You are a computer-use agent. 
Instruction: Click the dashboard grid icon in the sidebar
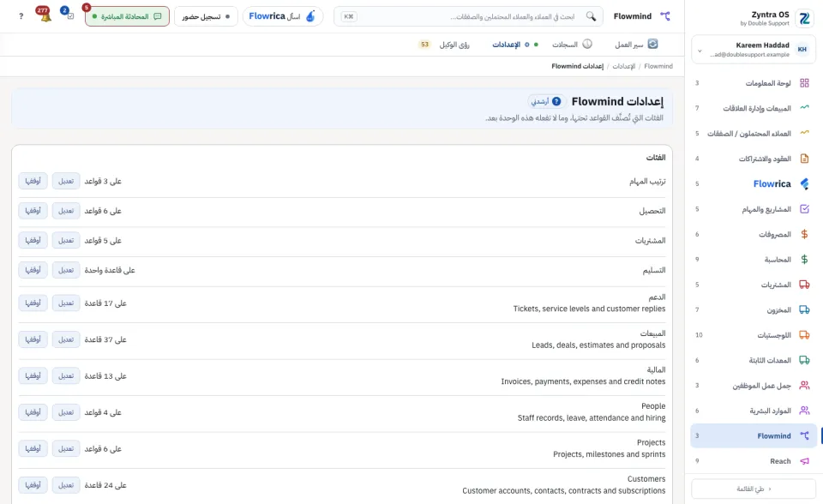click(804, 83)
